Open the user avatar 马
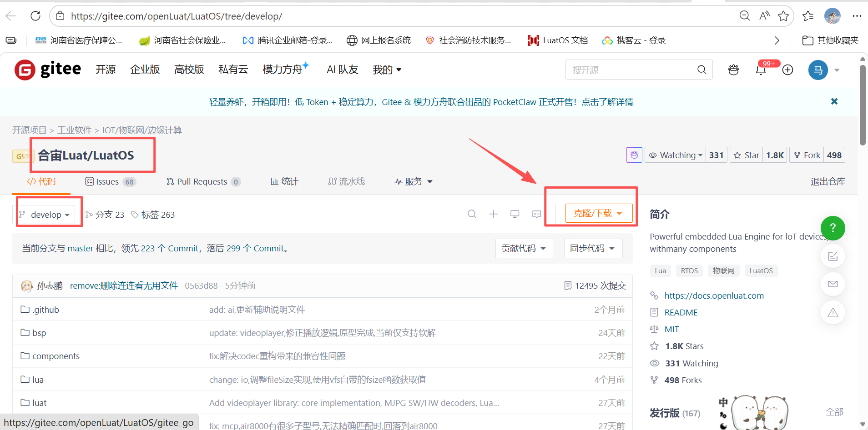Screen dimensions: 868x430 point(818,70)
